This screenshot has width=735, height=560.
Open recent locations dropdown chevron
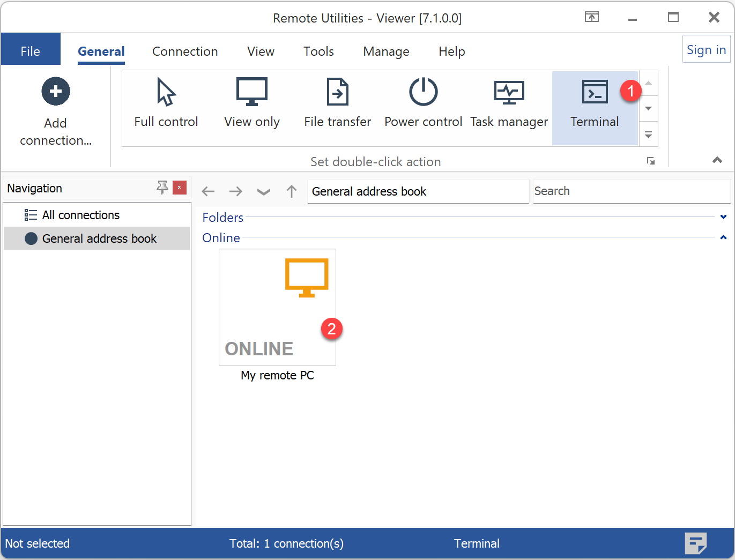[264, 192]
